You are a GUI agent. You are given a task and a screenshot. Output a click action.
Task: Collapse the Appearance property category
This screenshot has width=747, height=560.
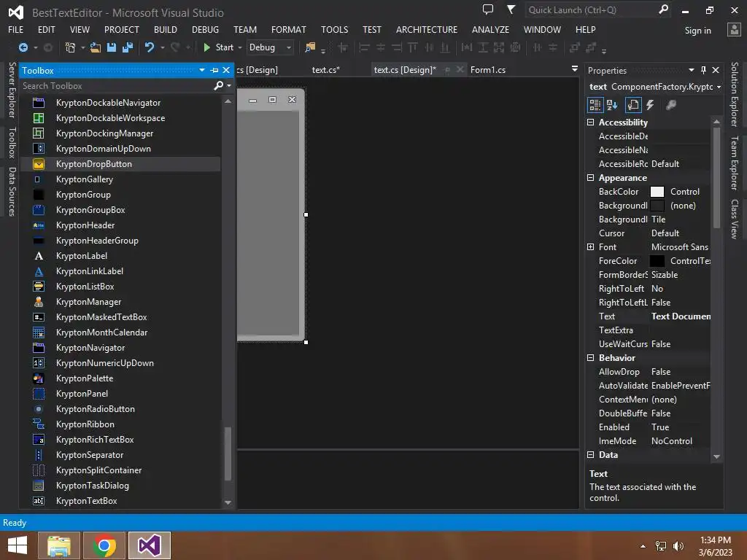click(591, 178)
